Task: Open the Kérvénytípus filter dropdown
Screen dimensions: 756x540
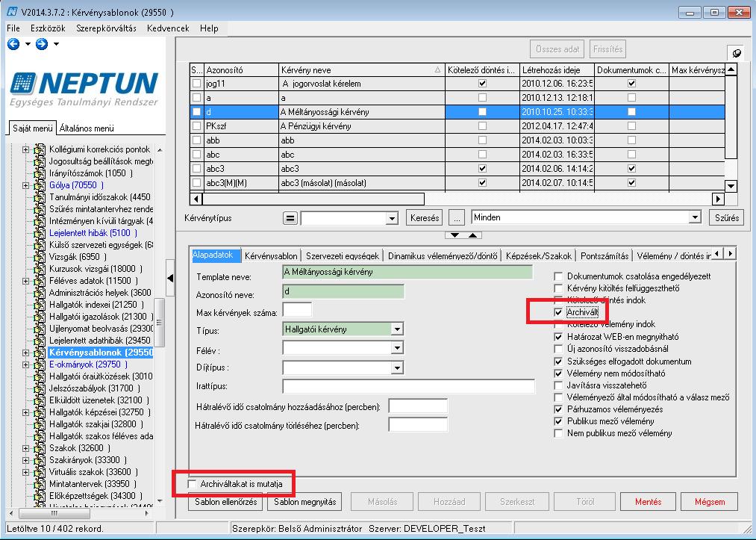Action: coord(392,219)
